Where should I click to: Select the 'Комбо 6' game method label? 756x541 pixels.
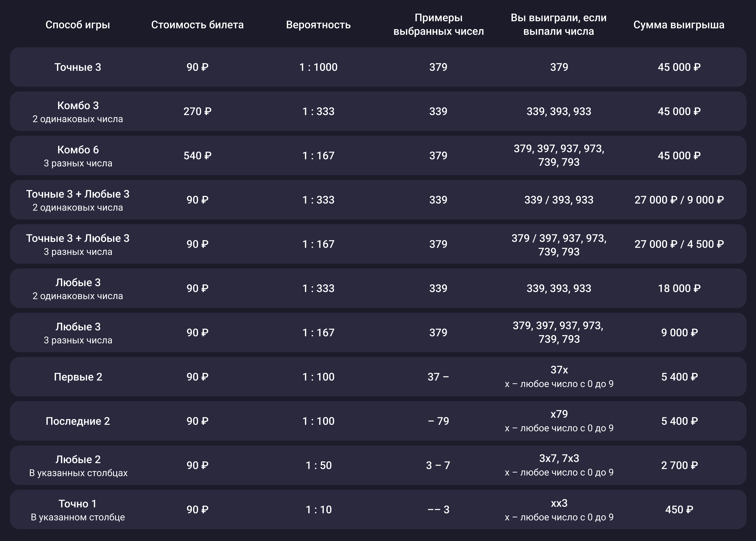tap(78, 150)
